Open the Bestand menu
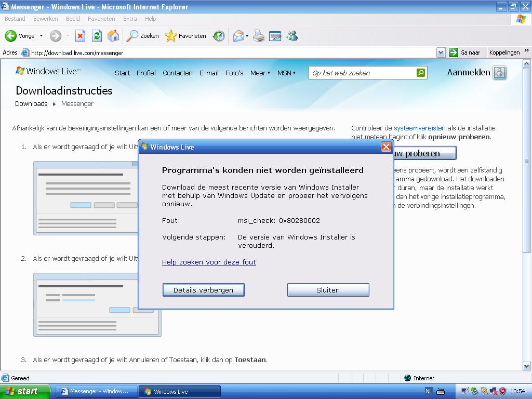This screenshot has height=399, width=532. click(x=15, y=19)
